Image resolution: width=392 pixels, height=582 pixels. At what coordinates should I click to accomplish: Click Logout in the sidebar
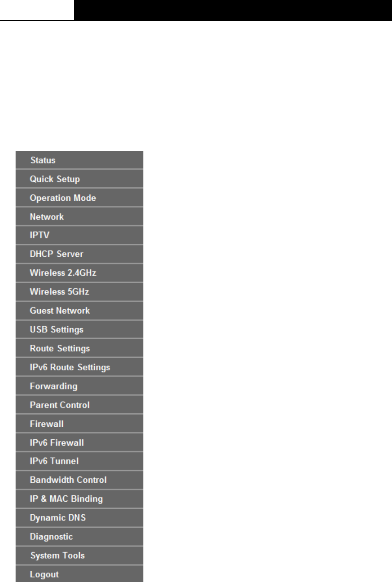pyautogui.click(x=79, y=574)
